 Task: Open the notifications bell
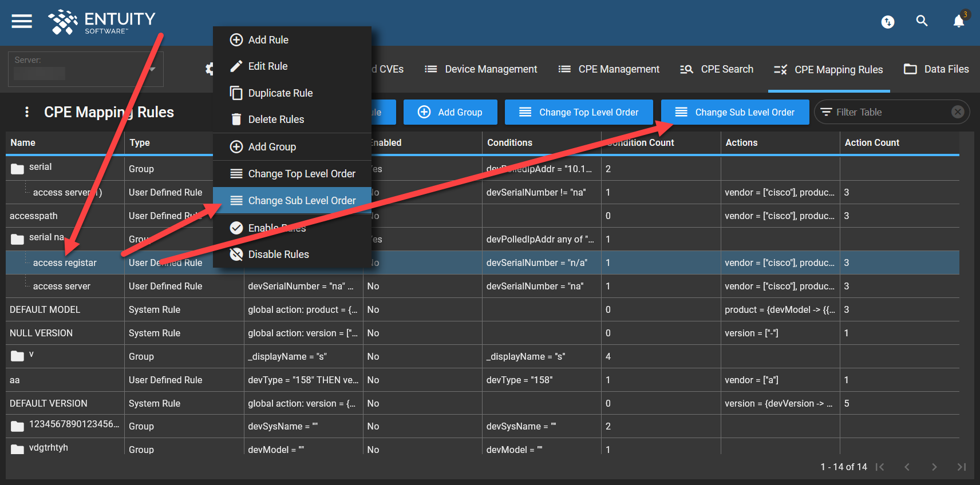point(959,21)
